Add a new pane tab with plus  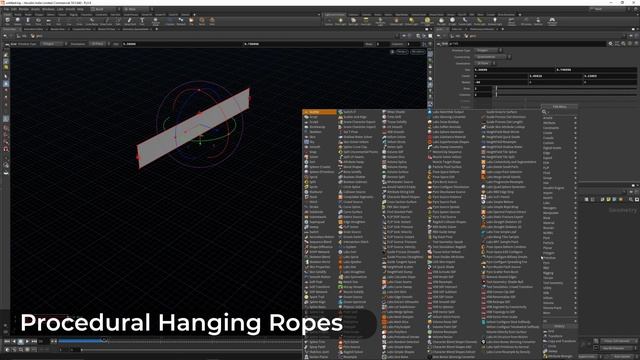coord(157,29)
